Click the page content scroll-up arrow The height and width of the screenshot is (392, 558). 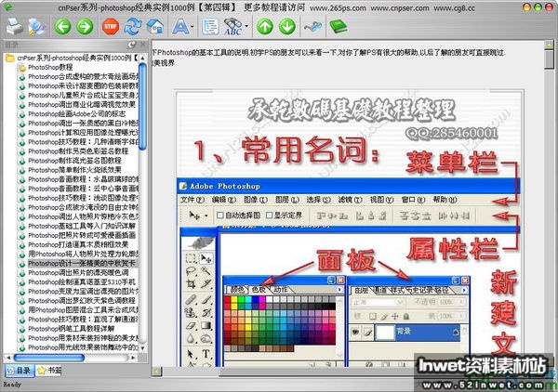click(x=550, y=46)
